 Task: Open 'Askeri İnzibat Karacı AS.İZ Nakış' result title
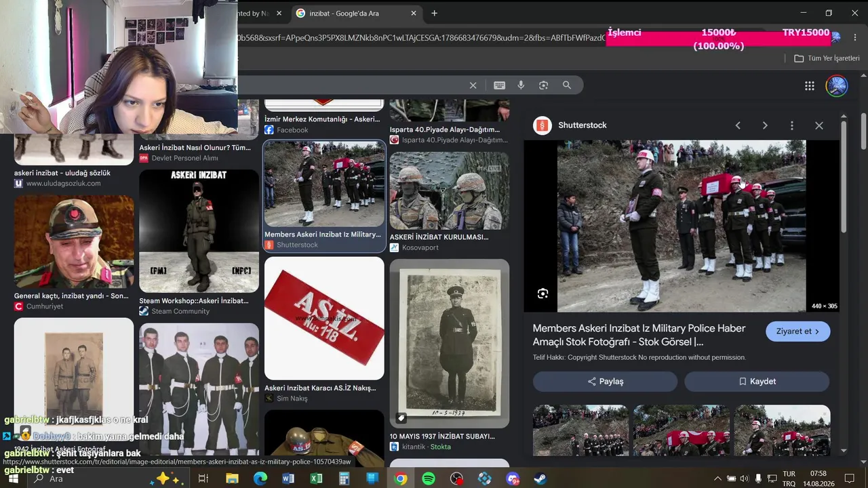[x=320, y=388]
